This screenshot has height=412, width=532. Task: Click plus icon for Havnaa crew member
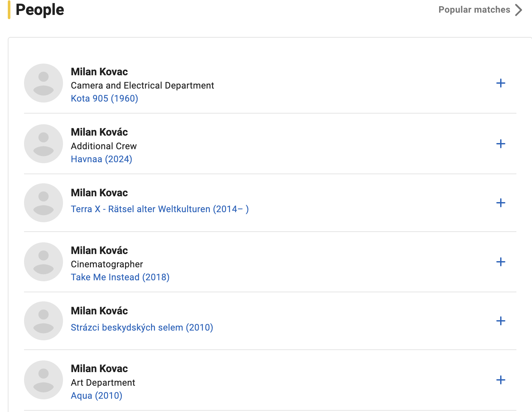pyautogui.click(x=500, y=144)
